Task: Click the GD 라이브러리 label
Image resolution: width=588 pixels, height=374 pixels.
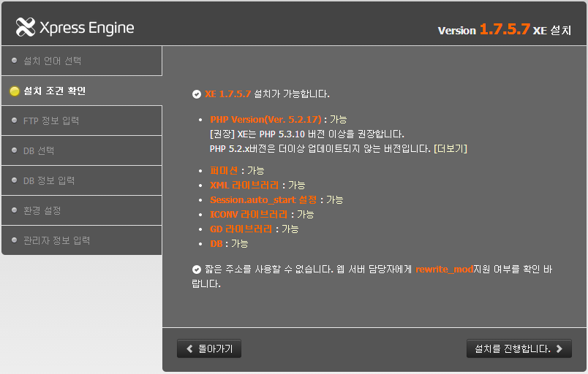Action: [241, 229]
